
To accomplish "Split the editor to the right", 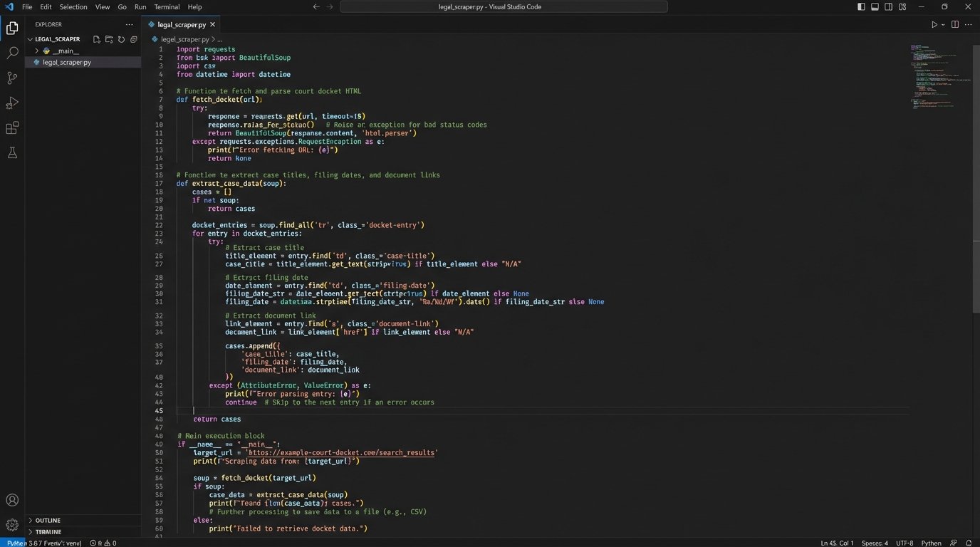I will [x=955, y=24].
